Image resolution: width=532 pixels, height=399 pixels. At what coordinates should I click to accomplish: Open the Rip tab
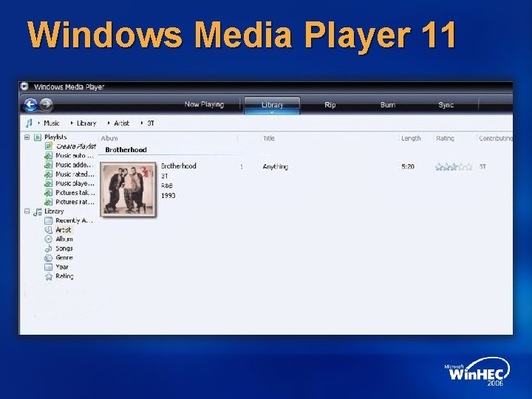[330, 105]
